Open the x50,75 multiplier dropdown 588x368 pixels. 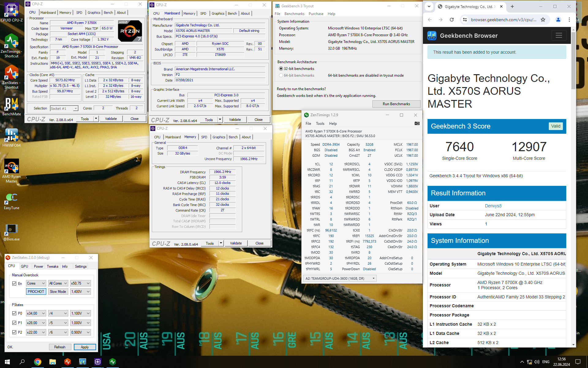(x=81, y=283)
